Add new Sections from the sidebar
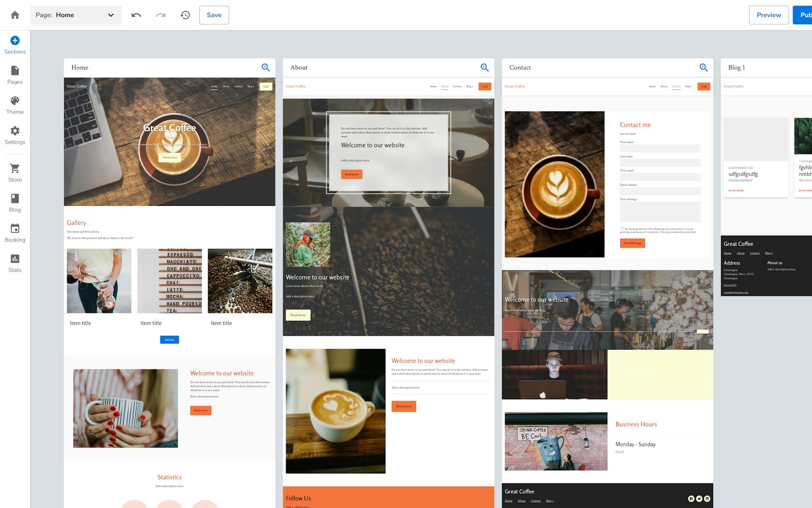Screen dimensions: 812x508 pyautogui.click(x=15, y=45)
